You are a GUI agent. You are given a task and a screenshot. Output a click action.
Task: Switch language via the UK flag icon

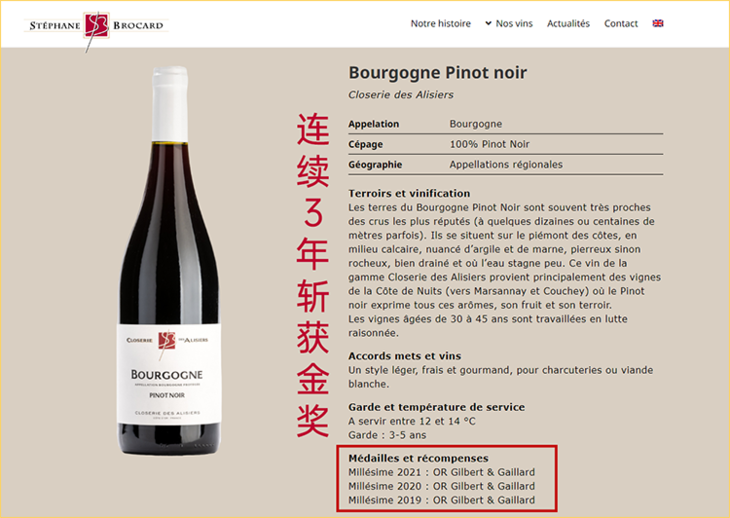[658, 23]
